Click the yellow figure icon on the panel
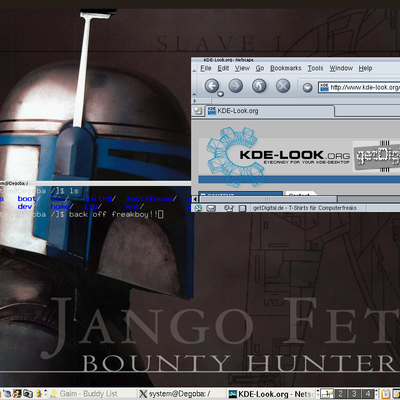400x400 pixels. (x=39, y=394)
